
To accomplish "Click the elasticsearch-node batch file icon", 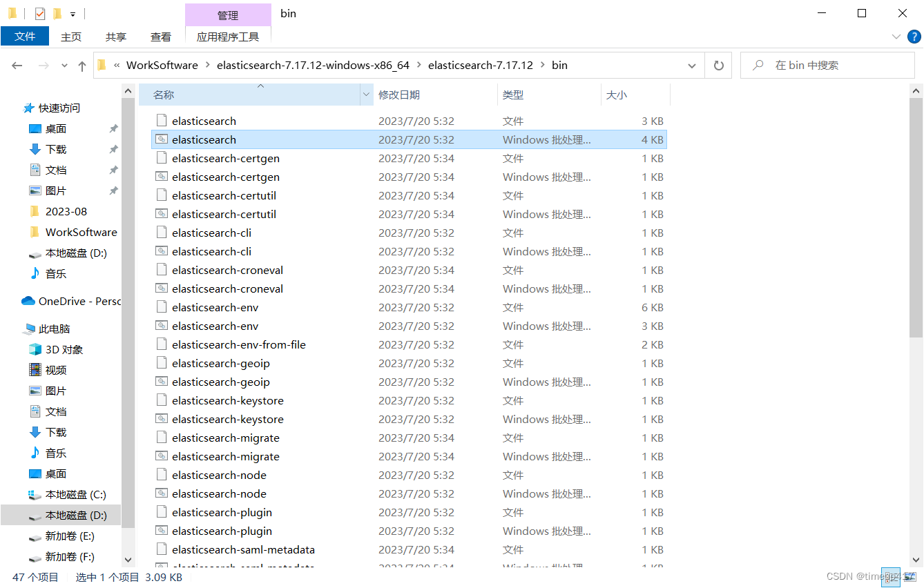I will point(162,493).
